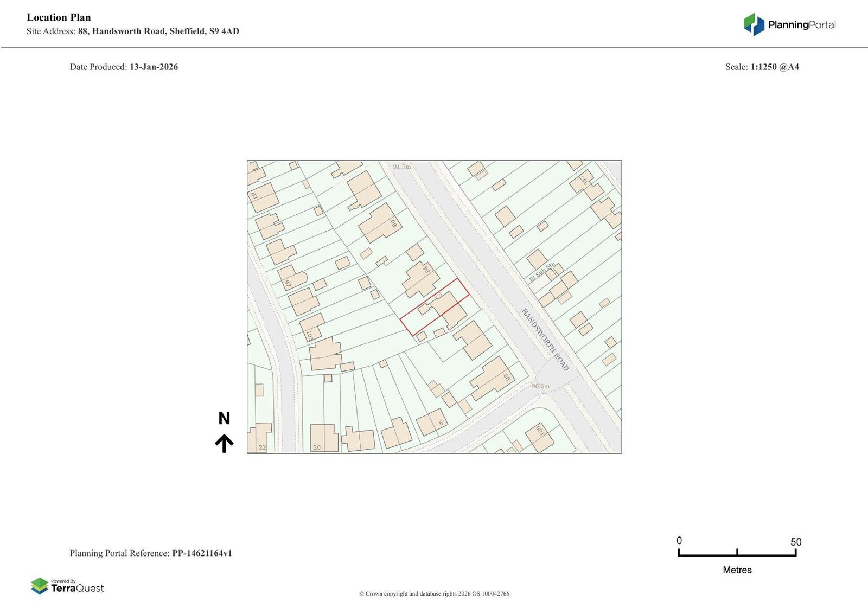Select the red-outlined site boundary
This screenshot has height=614, width=868.
[x=435, y=307]
